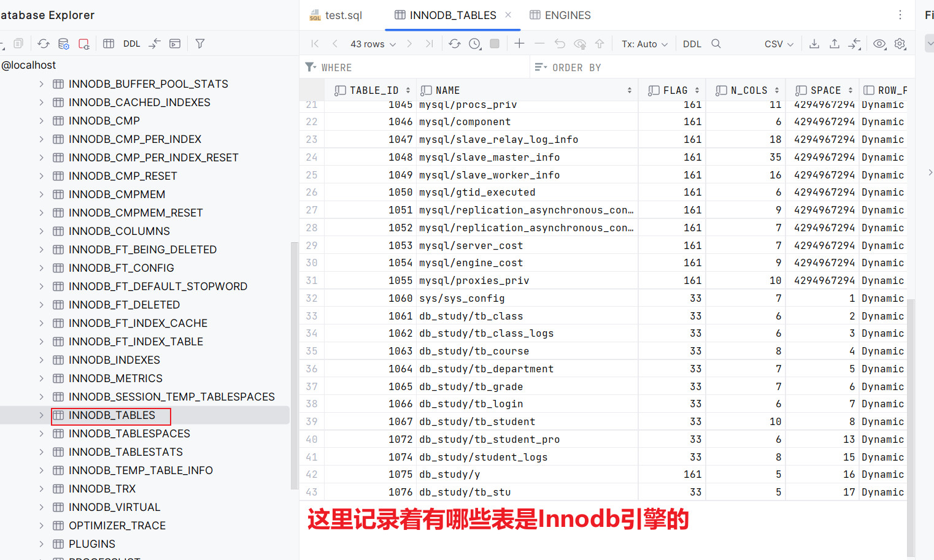
Task: Click the compare arrows icon in Database Explorer
Action: [155, 44]
